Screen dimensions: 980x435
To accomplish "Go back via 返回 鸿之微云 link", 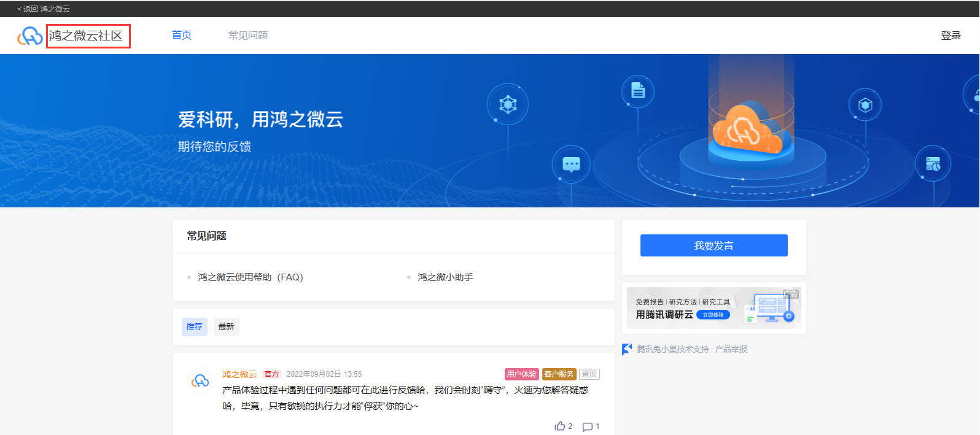I will point(44,9).
